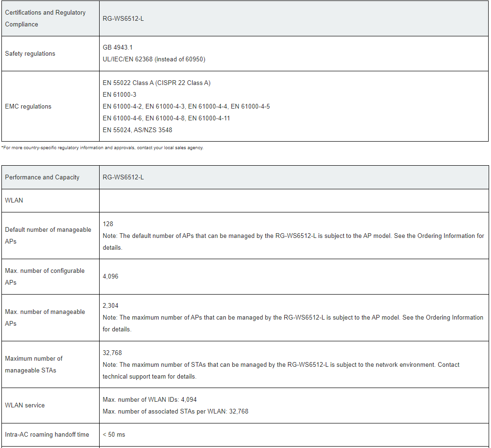Select the value "128"
The image size is (491, 448).
click(x=108, y=224)
